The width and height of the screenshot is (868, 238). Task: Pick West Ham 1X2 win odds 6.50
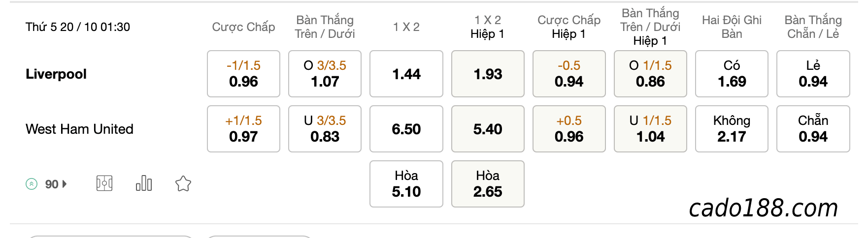coord(406,129)
